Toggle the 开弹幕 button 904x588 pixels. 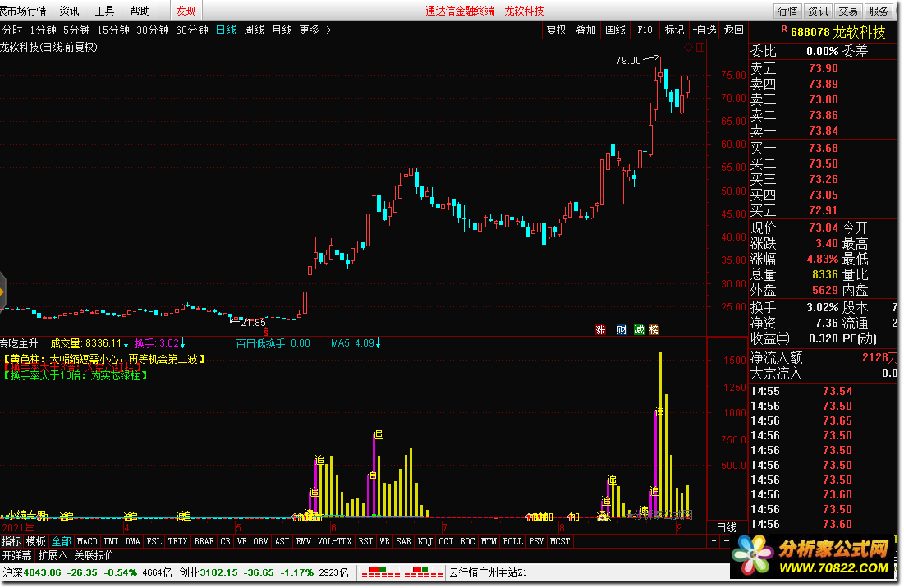(17, 556)
